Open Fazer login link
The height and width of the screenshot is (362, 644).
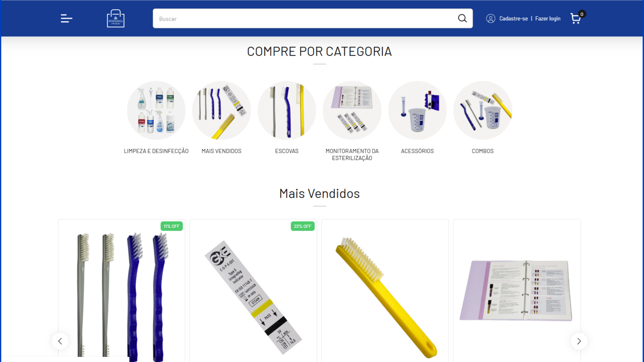(547, 18)
